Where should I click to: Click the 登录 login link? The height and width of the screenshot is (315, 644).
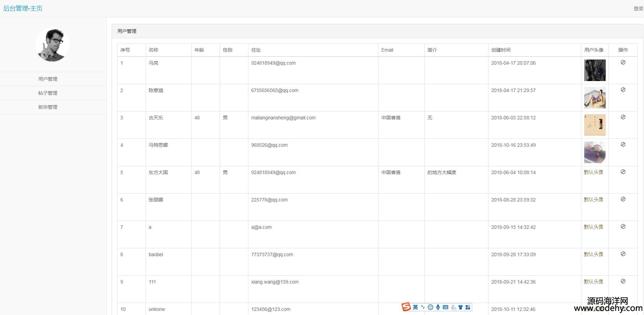[x=638, y=9]
